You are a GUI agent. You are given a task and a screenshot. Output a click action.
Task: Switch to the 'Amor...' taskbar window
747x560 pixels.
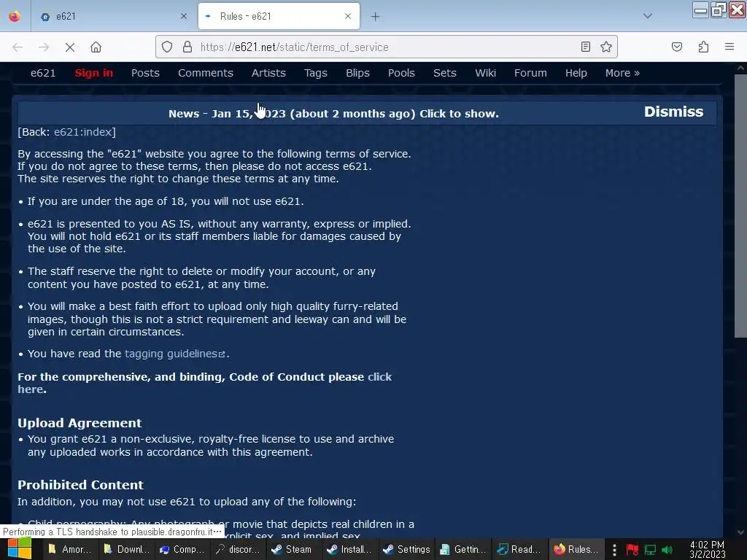70,550
